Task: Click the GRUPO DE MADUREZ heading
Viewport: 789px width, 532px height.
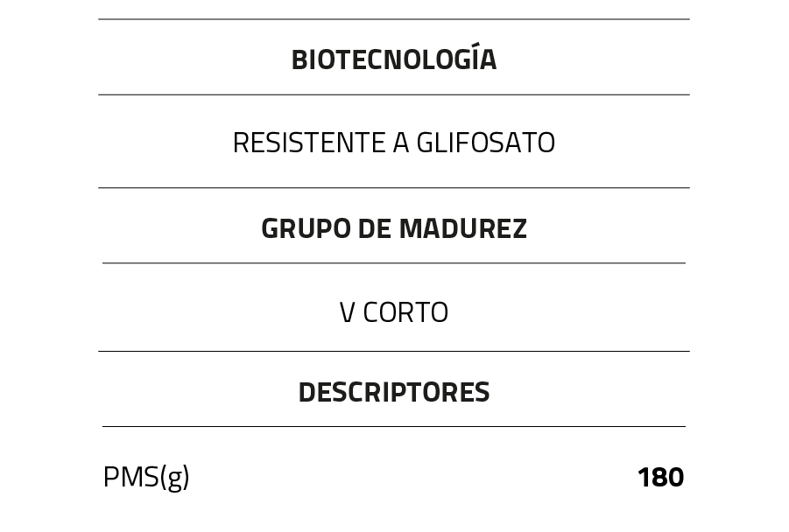Action: (x=393, y=228)
